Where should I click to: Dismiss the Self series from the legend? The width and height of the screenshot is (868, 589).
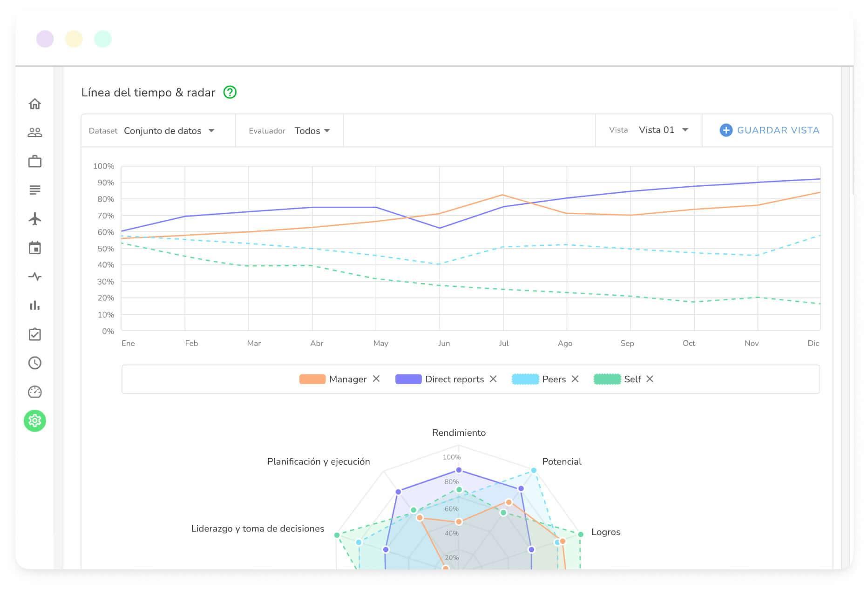point(651,379)
